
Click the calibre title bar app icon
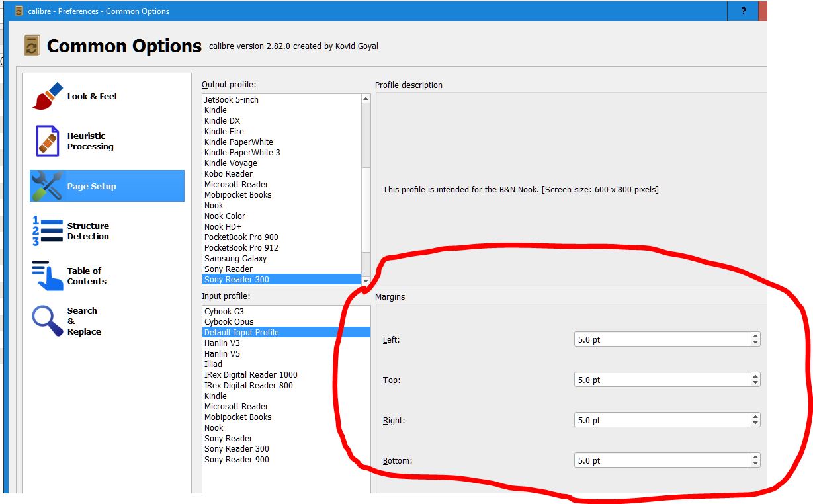(19, 11)
